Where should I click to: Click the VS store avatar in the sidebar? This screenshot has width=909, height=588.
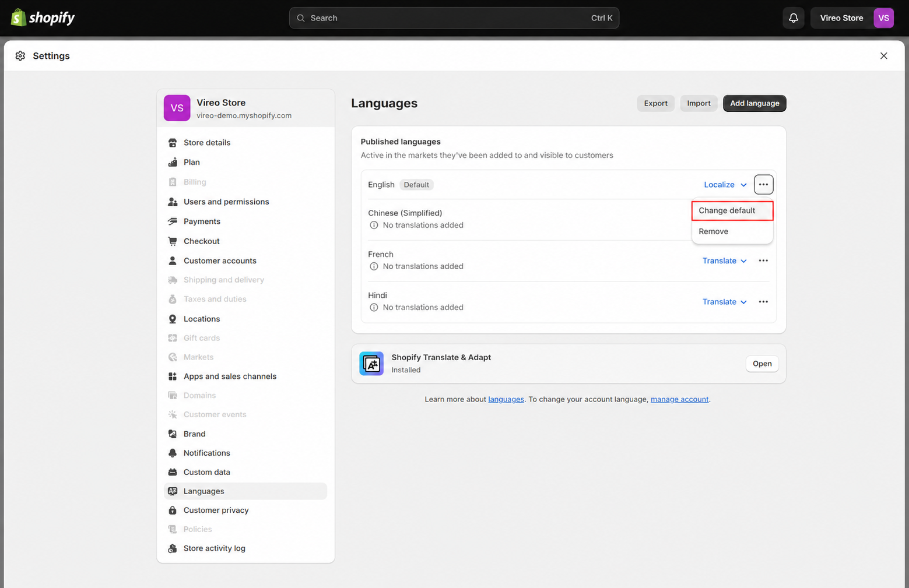(x=177, y=108)
